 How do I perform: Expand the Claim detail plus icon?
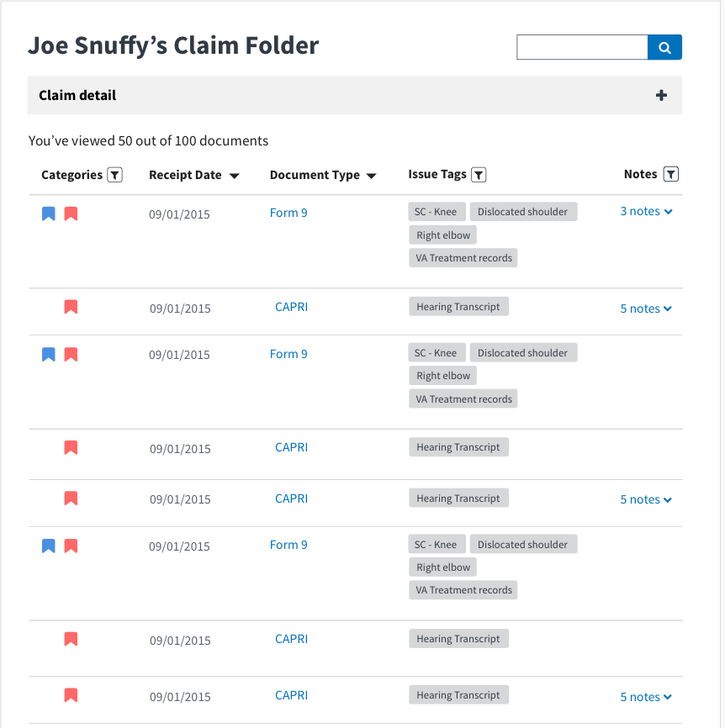(x=661, y=95)
